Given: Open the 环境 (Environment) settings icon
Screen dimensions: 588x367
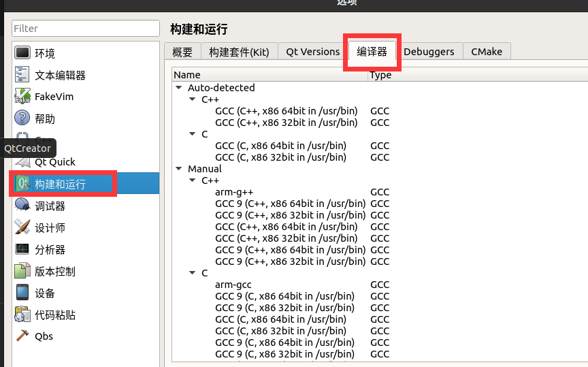Looking at the screenshot, I should [x=22, y=52].
